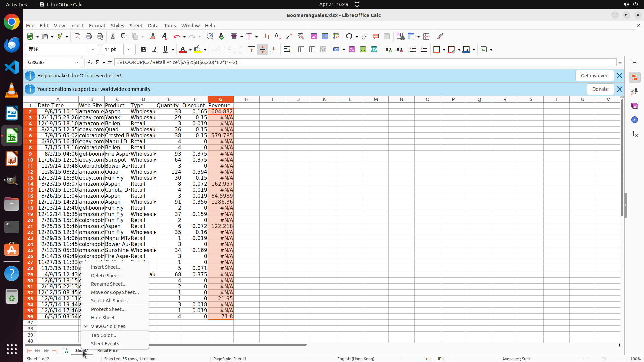Choose Rename Sheet... from context menu

109,284
